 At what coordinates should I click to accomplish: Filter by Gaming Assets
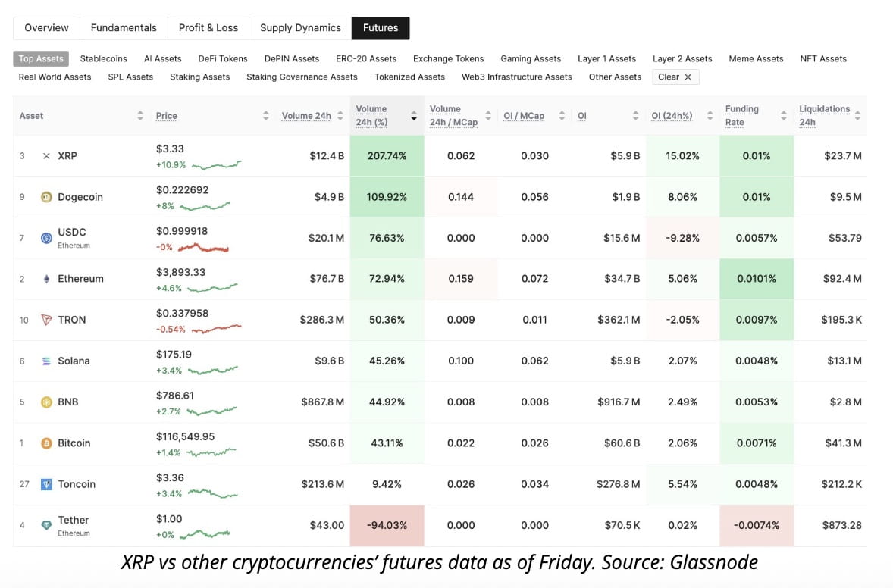(531, 58)
